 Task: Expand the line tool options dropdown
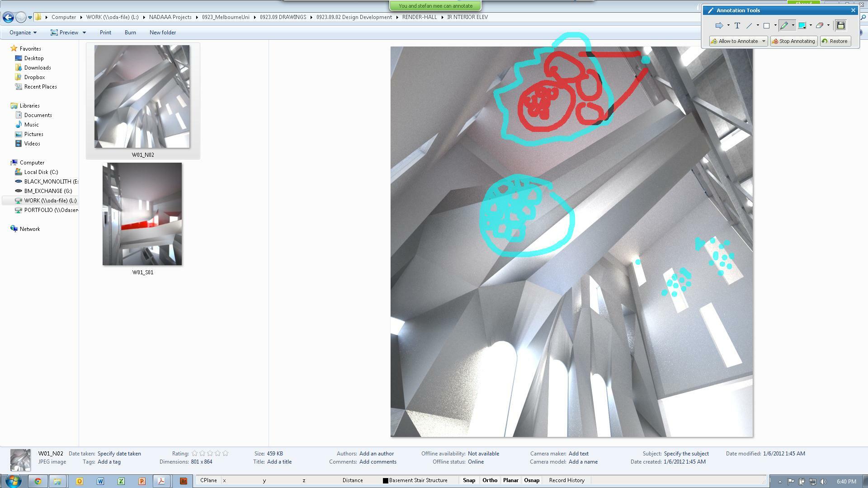pyautogui.click(x=758, y=26)
